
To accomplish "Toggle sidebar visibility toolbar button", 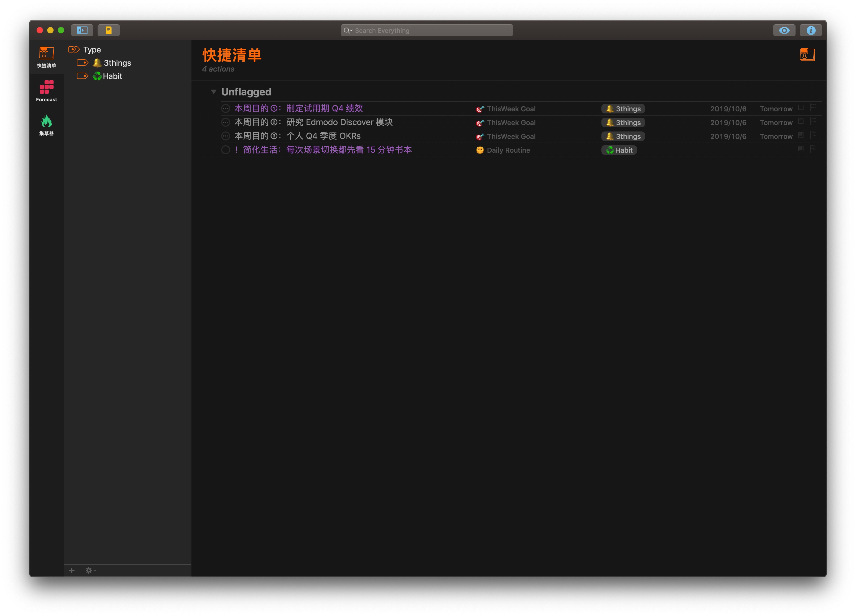I will 82,30.
